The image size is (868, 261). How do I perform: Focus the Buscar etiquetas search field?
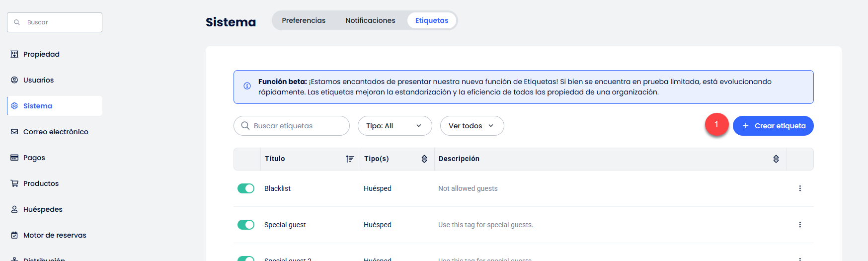[x=296, y=126]
